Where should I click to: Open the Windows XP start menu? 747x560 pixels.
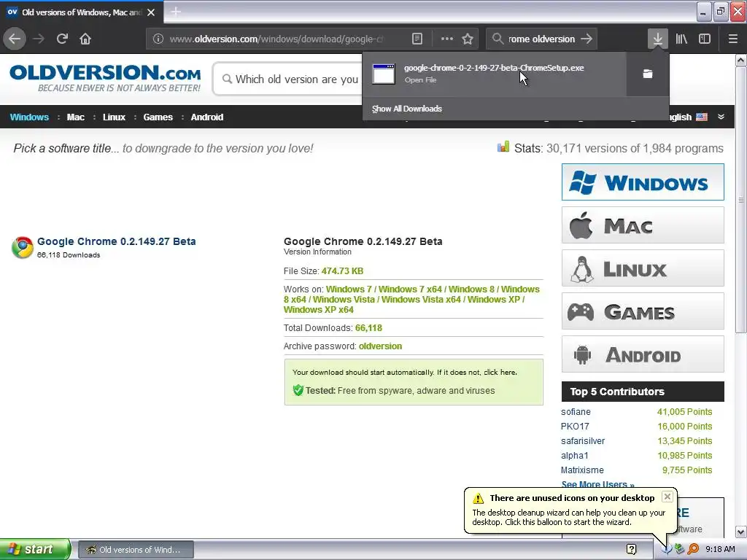[x=35, y=549]
